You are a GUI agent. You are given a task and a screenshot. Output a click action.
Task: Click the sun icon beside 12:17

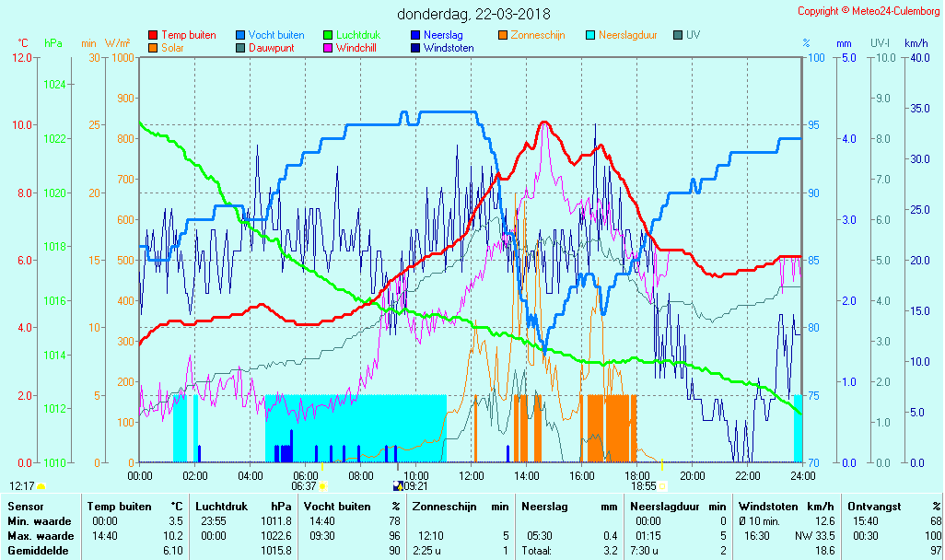(x=41, y=485)
